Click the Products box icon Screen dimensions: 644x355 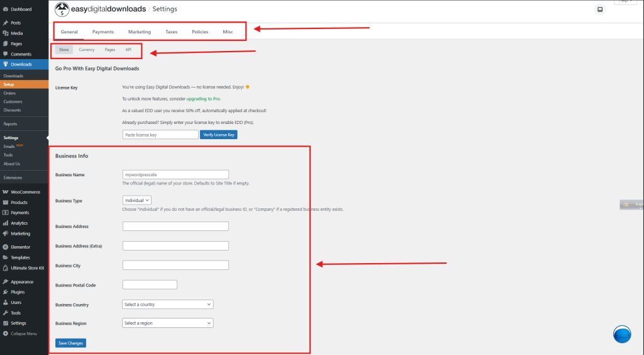(x=5, y=202)
